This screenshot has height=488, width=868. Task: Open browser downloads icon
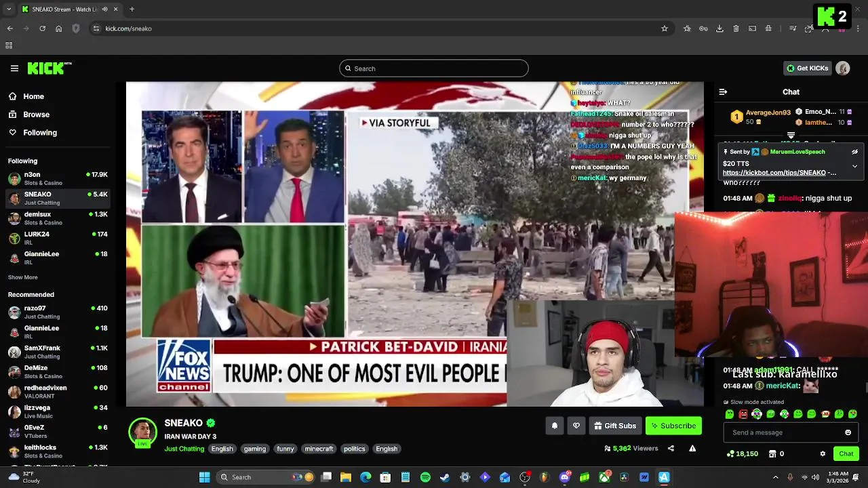(x=719, y=28)
